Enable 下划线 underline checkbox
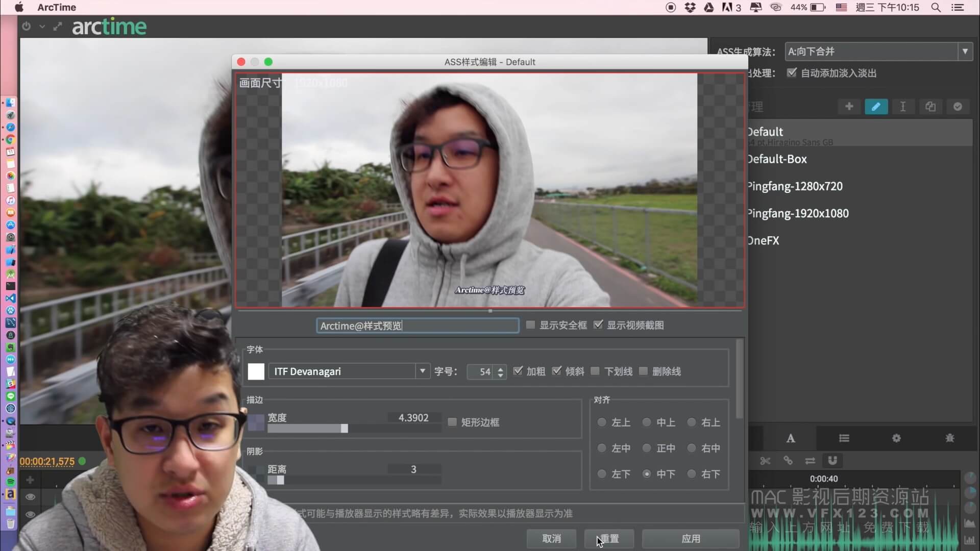980x551 pixels. [595, 371]
